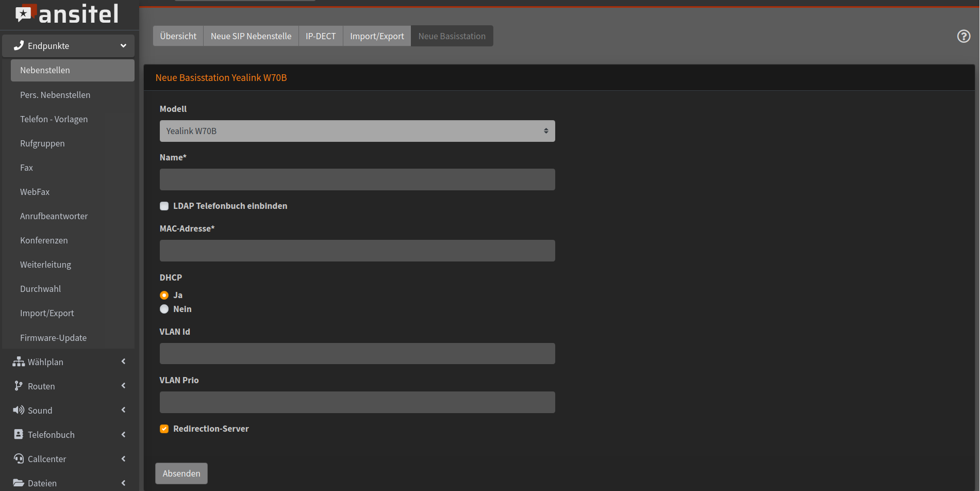This screenshot has width=980, height=491.
Task: Select the Ja DHCP radio button
Action: (164, 295)
